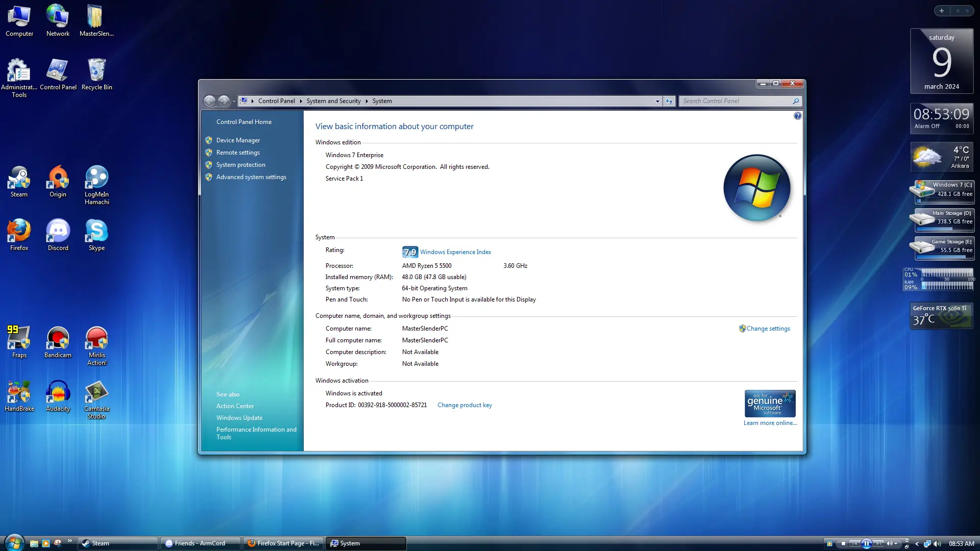
Task: Open the Administrative Tools desktop shortcut
Action: 19,78
